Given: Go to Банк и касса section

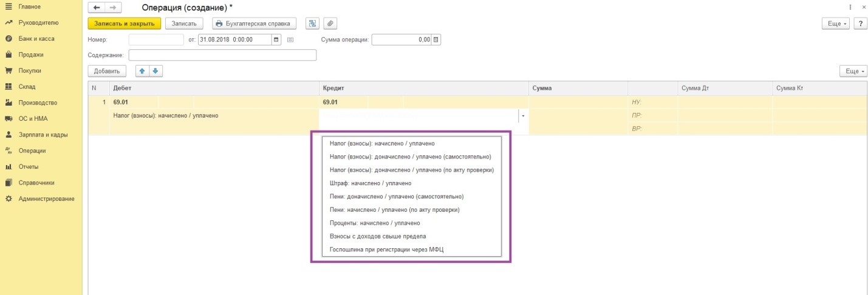Looking at the screenshot, I should (x=36, y=39).
